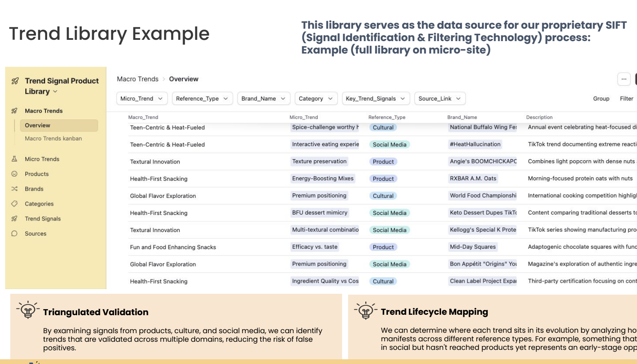Open the three-dot more options menu

tap(624, 79)
